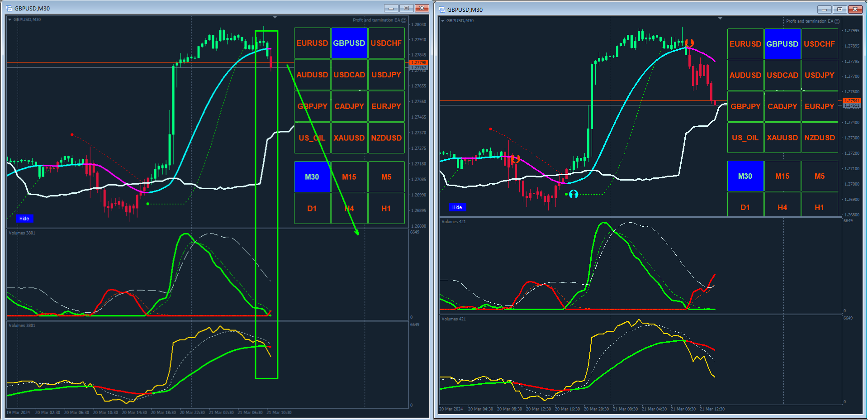Click the chart icon in the right window's title bar
This screenshot has width=868, height=420.
pos(442,10)
